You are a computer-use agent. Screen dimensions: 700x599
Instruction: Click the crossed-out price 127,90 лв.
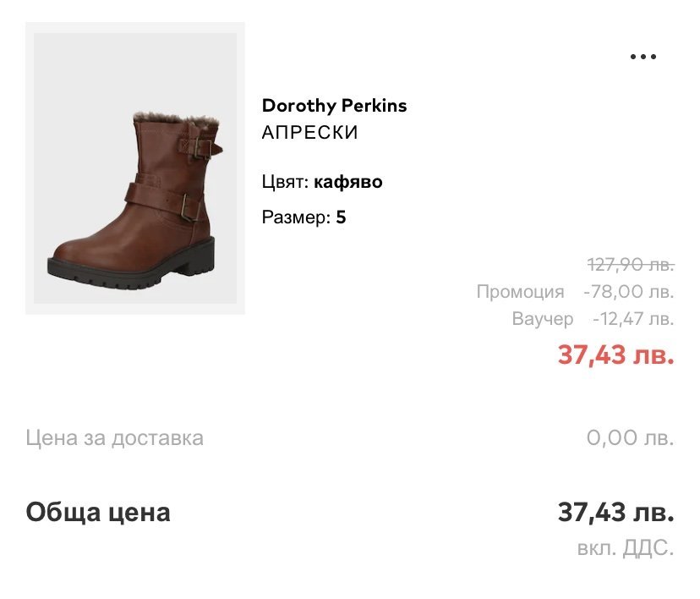[x=631, y=265]
